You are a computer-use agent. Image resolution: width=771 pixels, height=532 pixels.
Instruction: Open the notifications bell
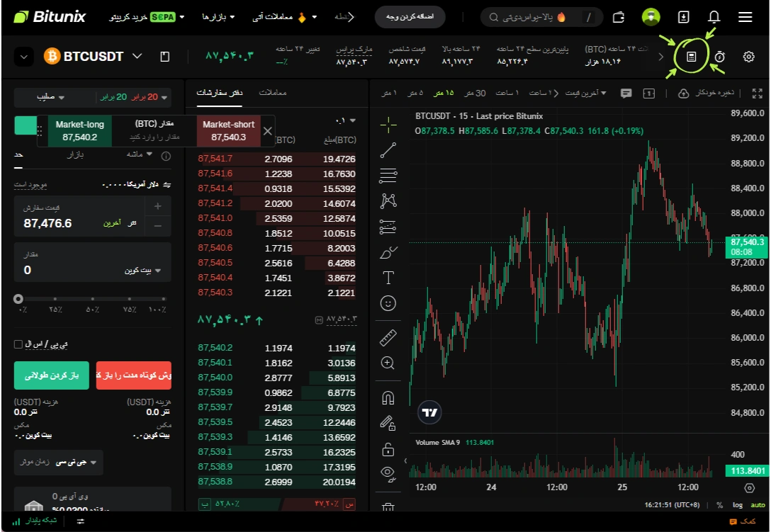click(714, 17)
